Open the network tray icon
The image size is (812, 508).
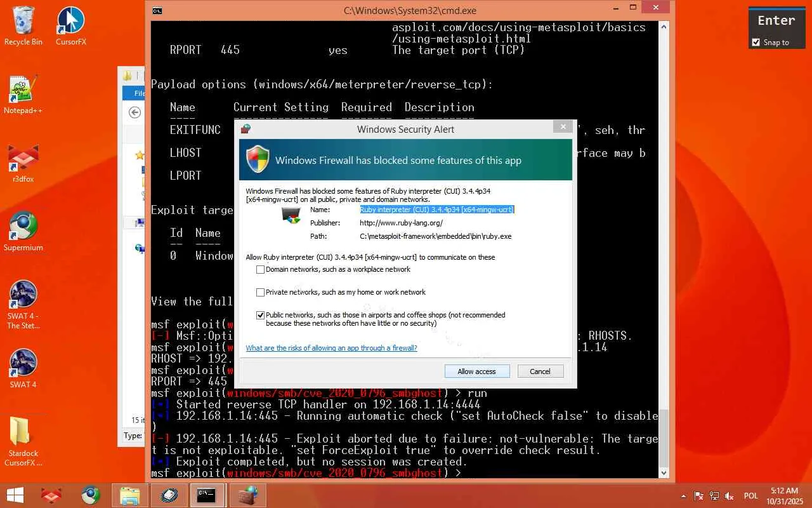pos(714,496)
